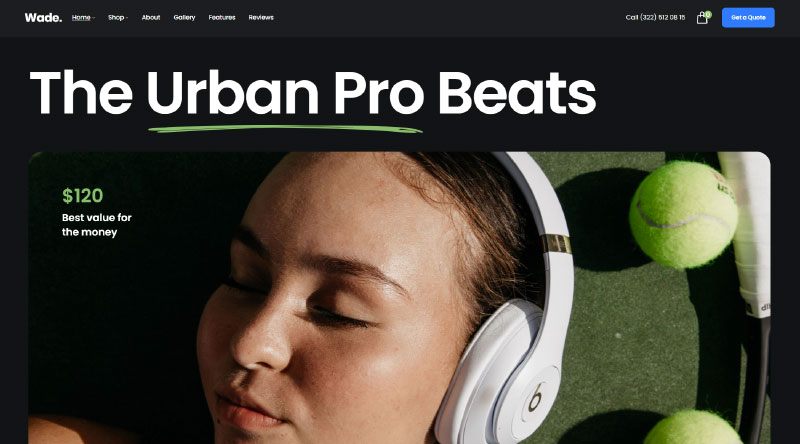The image size is (800, 444).
Task: Select the 'Best value for the money' text
Action: 97,225
